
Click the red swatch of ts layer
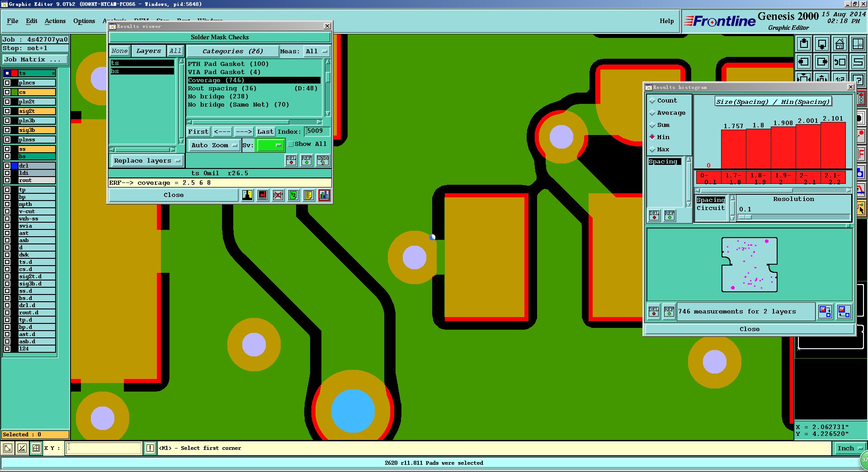click(14, 73)
